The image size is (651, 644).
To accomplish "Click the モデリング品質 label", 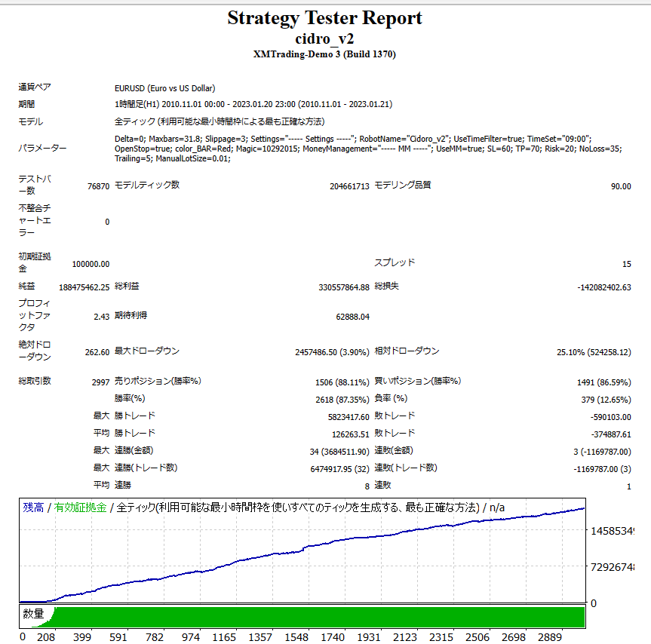I will pos(403,185).
